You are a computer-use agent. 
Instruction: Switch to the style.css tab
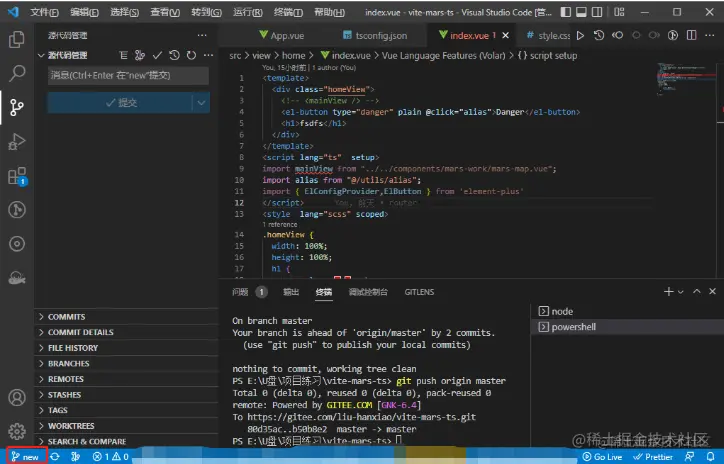(548, 36)
